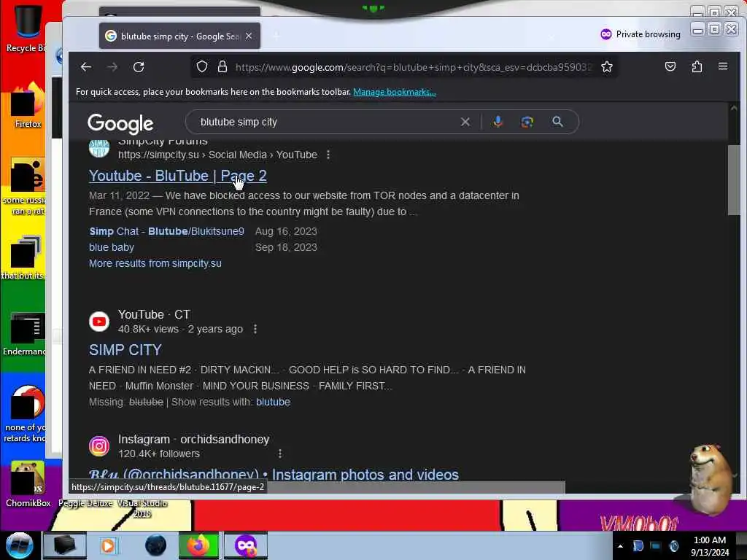Open the tracking protection shield icon
747x560 pixels.
pos(202,66)
